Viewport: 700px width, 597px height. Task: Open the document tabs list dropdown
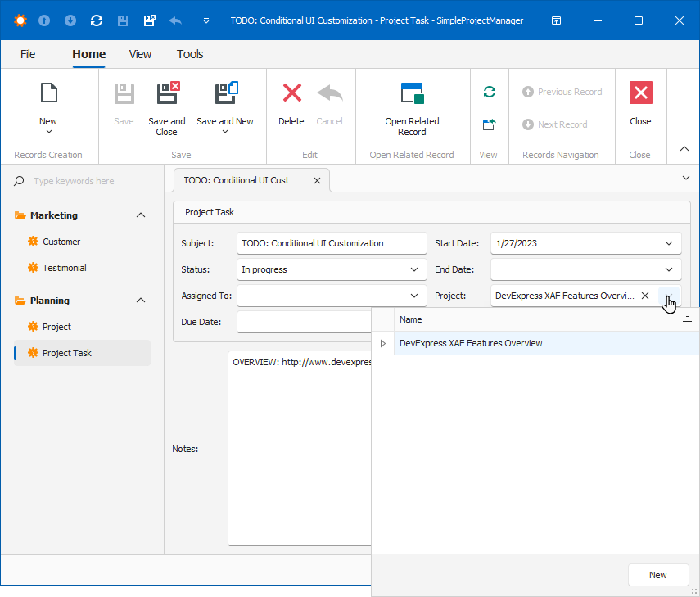pyautogui.click(x=686, y=179)
